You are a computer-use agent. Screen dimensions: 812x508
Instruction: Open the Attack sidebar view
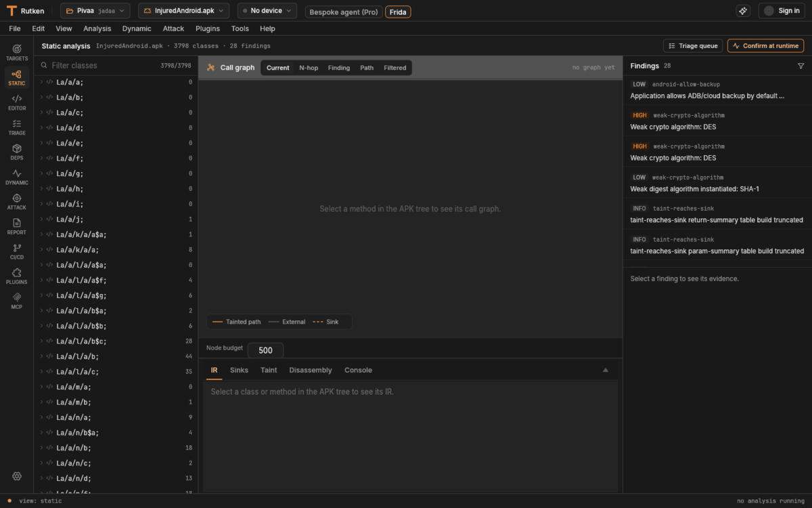click(17, 202)
